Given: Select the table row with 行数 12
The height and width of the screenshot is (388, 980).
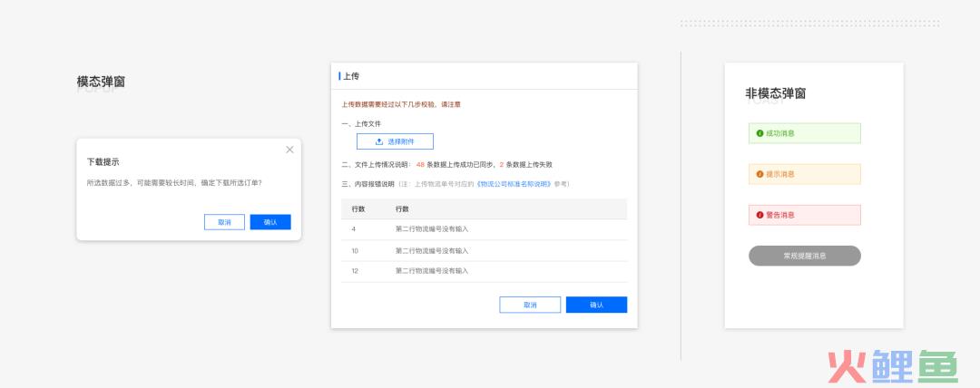Looking at the screenshot, I should point(484,271).
